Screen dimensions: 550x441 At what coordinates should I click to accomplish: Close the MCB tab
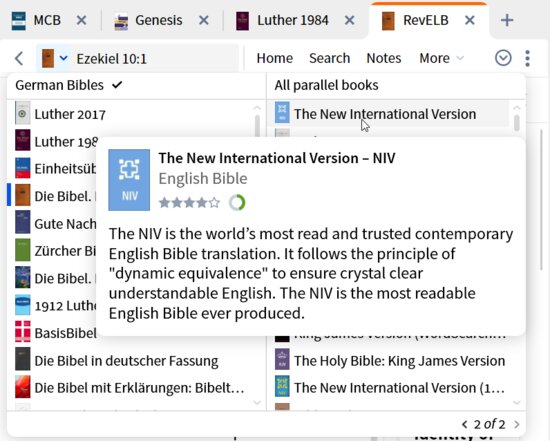pyautogui.click(x=81, y=21)
